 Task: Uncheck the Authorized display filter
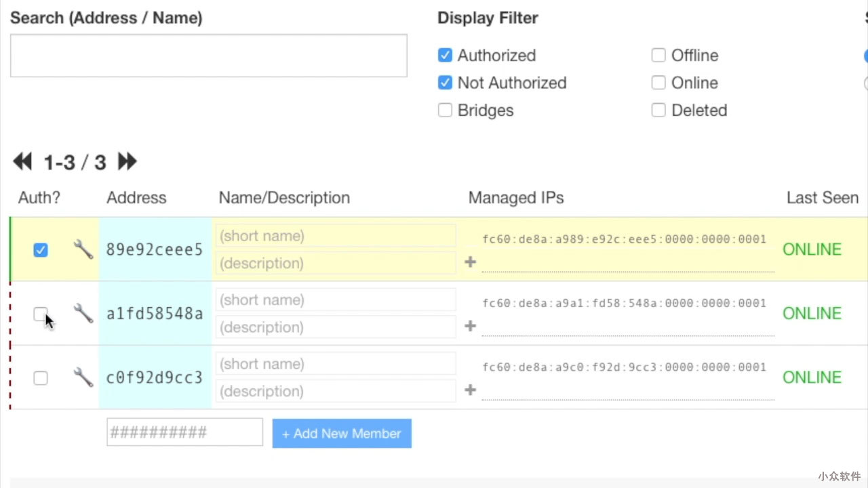445,55
